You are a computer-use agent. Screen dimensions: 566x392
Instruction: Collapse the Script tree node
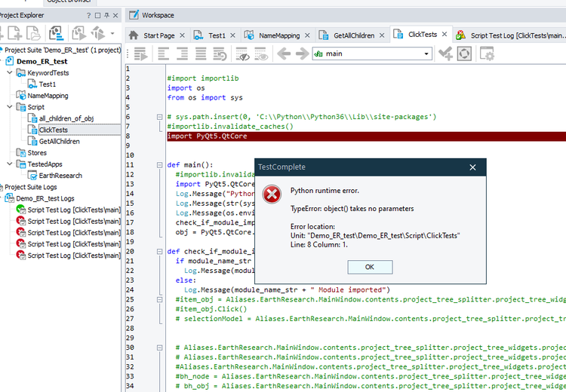(9, 107)
